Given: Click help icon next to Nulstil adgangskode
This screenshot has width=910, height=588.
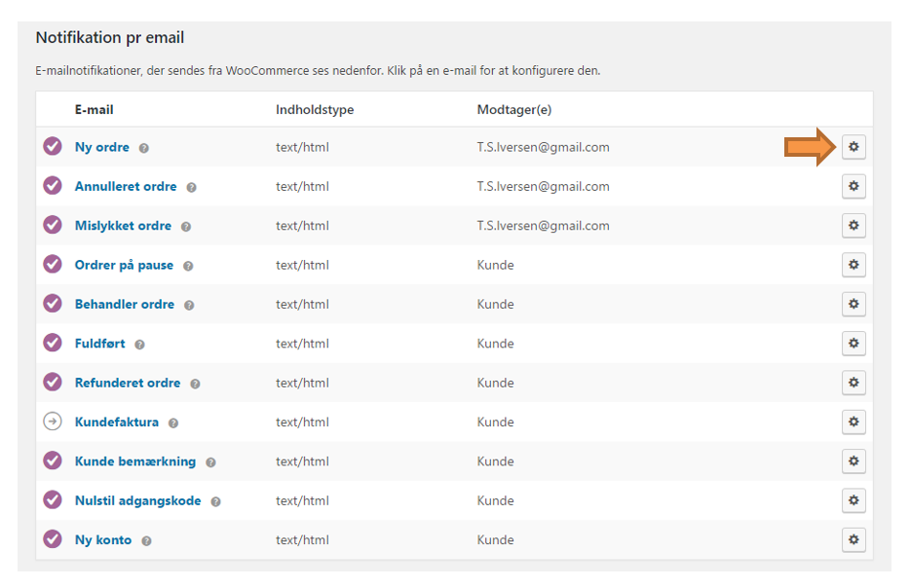Looking at the screenshot, I should click(x=216, y=501).
